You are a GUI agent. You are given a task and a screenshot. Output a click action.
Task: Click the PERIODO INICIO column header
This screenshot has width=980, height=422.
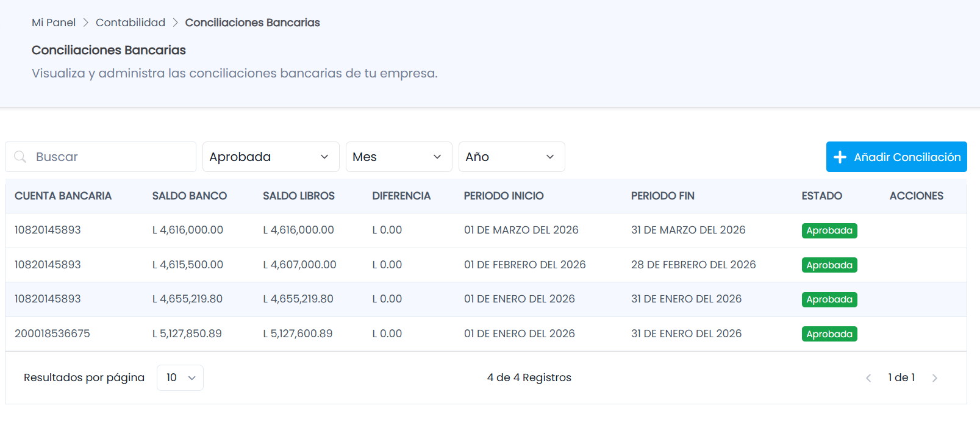(x=504, y=196)
